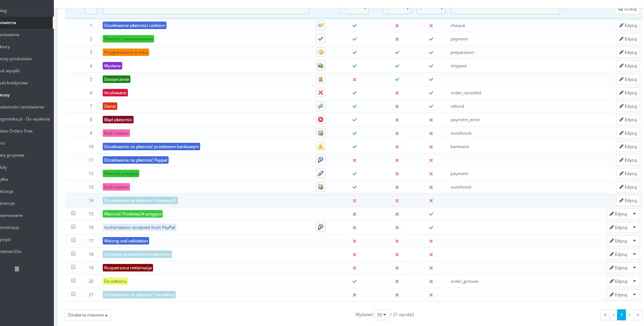Click the green check in the Oczekiwanie płatności czekiem row
The image size is (644, 326).
point(355,26)
